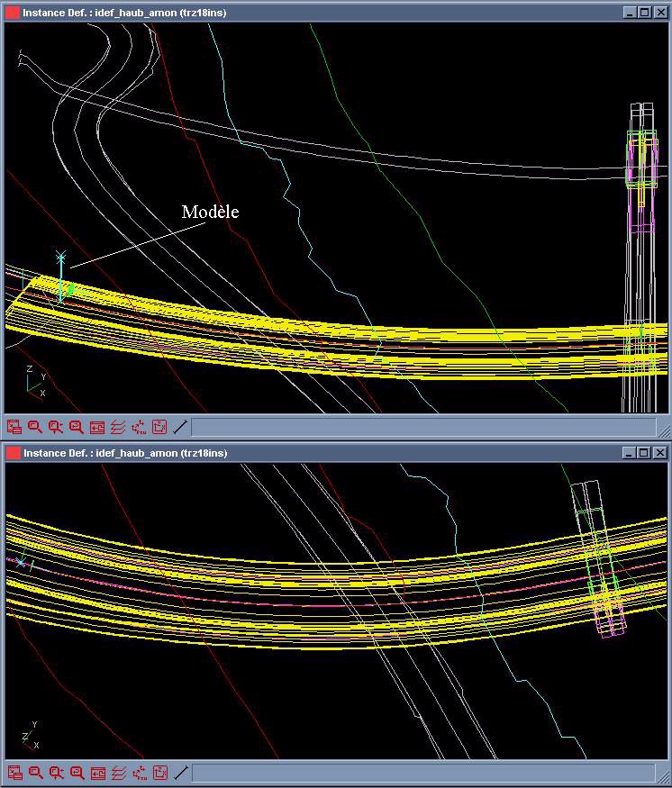The height and width of the screenshot is (788, 672).
Task: Open the layers icon in the top window toolbar
Action: click(118, 427)
